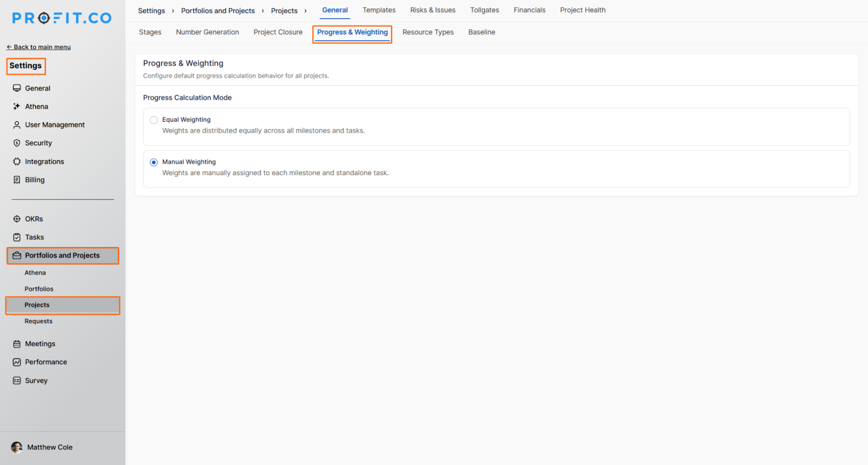Open User Management settings
This screenshot has height=465, width=868.
pos(55,125)
